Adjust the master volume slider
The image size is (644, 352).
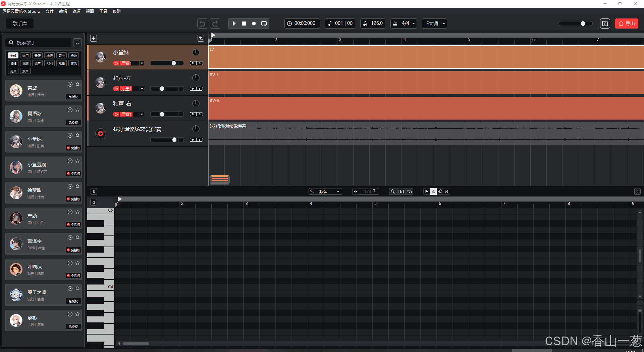click(576, 24)
